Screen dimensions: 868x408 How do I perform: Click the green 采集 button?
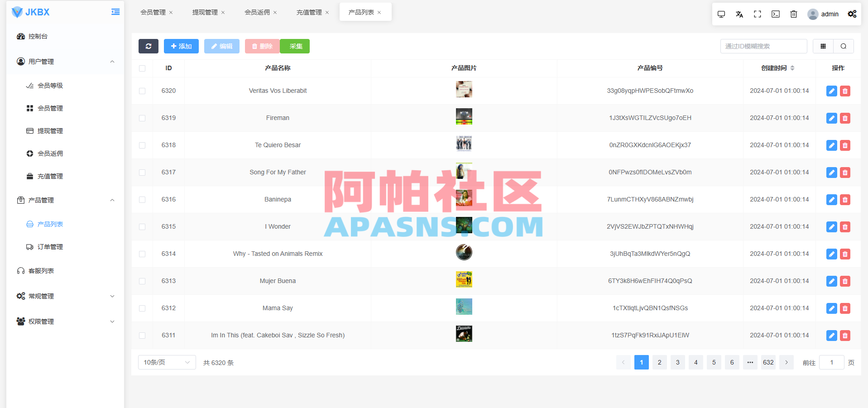295,46
